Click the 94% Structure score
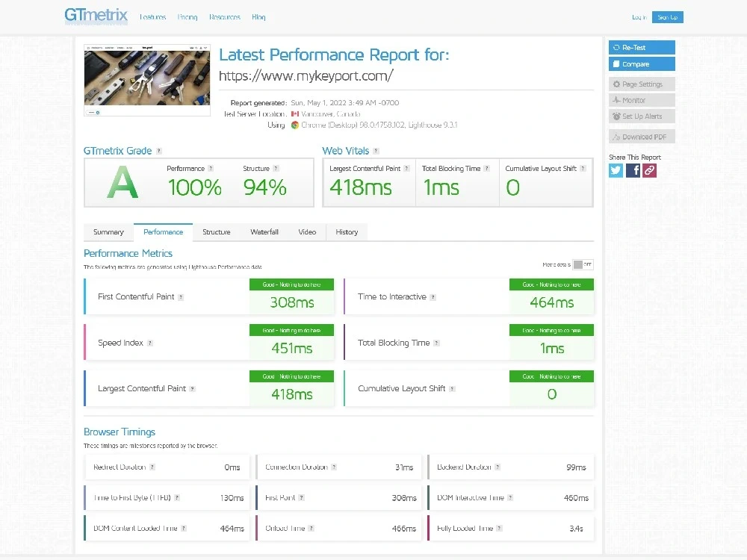The image size is (747, 560). point(265,187)
